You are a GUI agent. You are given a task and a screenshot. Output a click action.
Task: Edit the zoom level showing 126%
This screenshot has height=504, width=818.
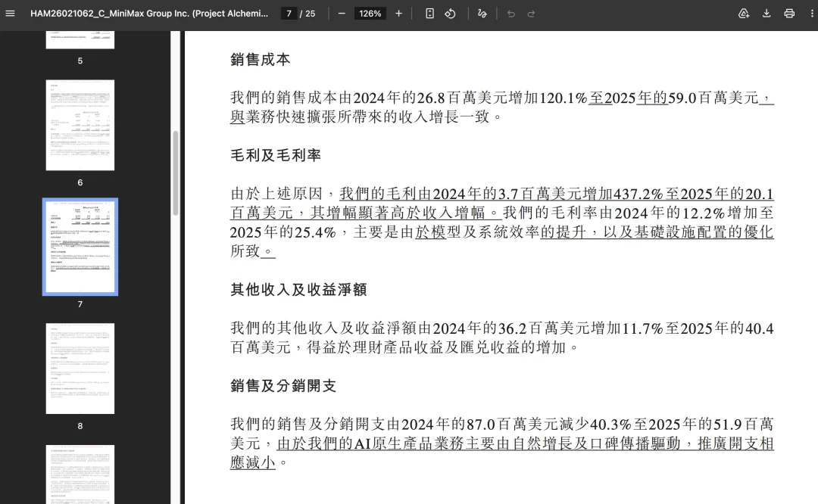pyautogui.click(x=370, y=13)
